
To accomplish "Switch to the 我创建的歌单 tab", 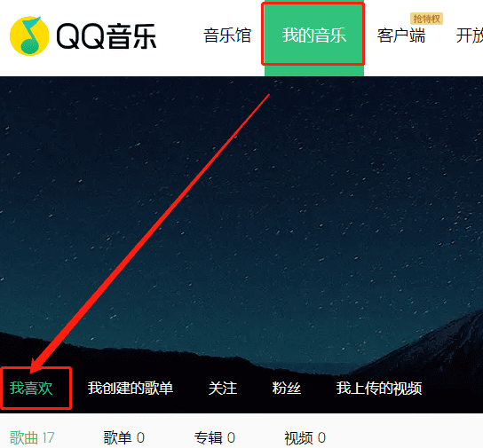I will [x=131, y=388].
